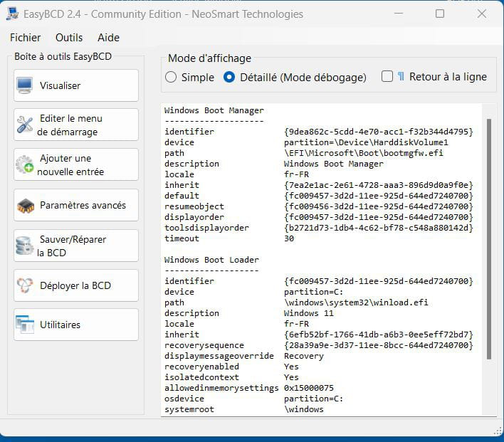The image size is (504, 442).
Task: Click the 0x15000075 allowedinmemorysettings value
Action: pos(309,388)
